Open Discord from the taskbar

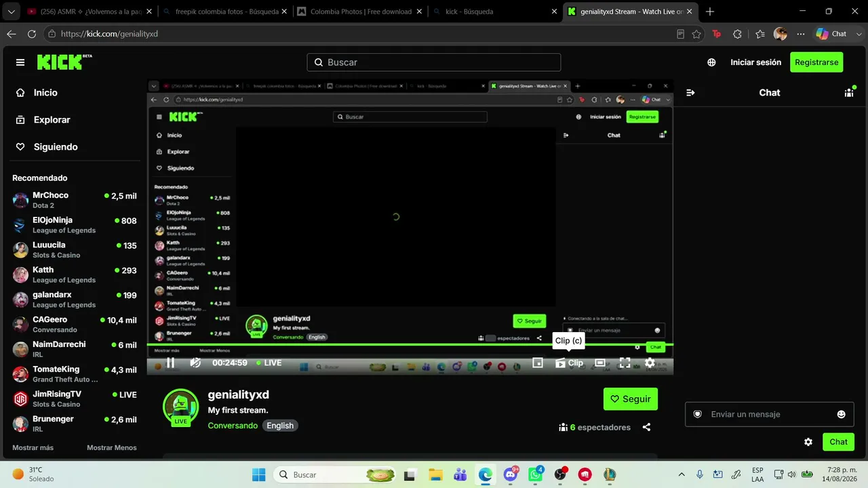pyautogui.click(x=511, y=475)
